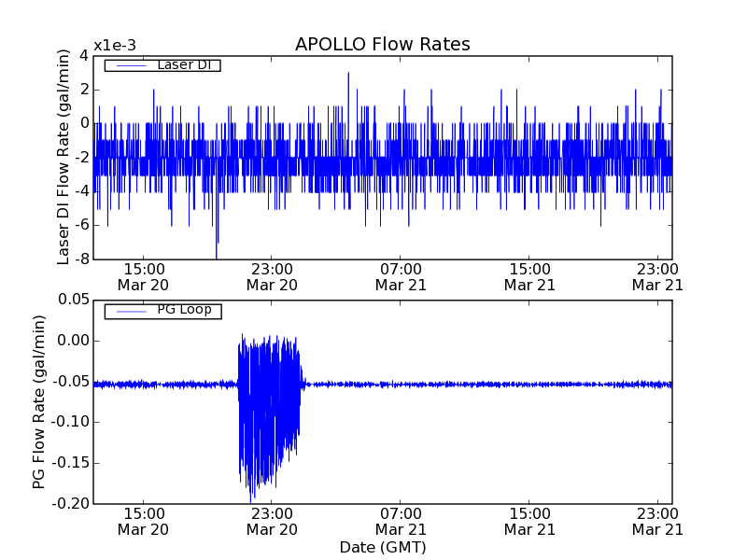
Task: Click y-tick '-0.20' on PG Loop plot
Action: [71, 503]
